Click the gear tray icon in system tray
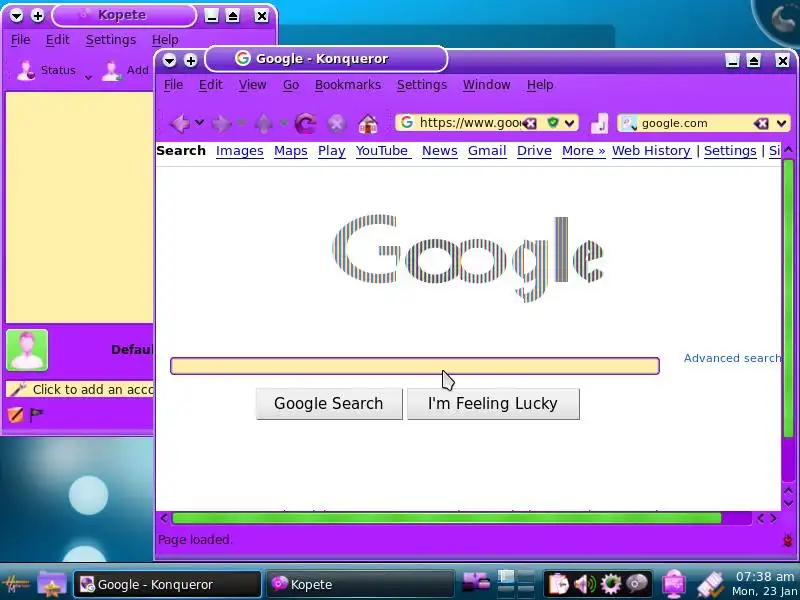Screen dimensions: 800x600 [x=611, y=584]
